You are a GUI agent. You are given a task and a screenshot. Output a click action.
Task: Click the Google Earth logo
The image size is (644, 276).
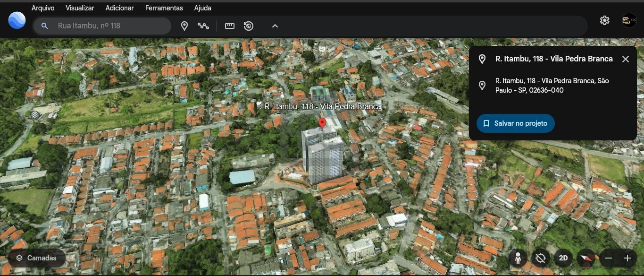point(17,20)
